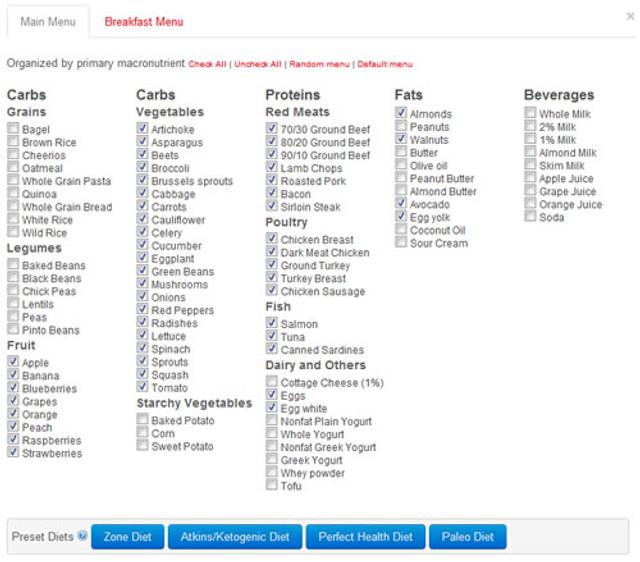Apply the Atkins/Ketogenic Diet preset

click(234, 537)
